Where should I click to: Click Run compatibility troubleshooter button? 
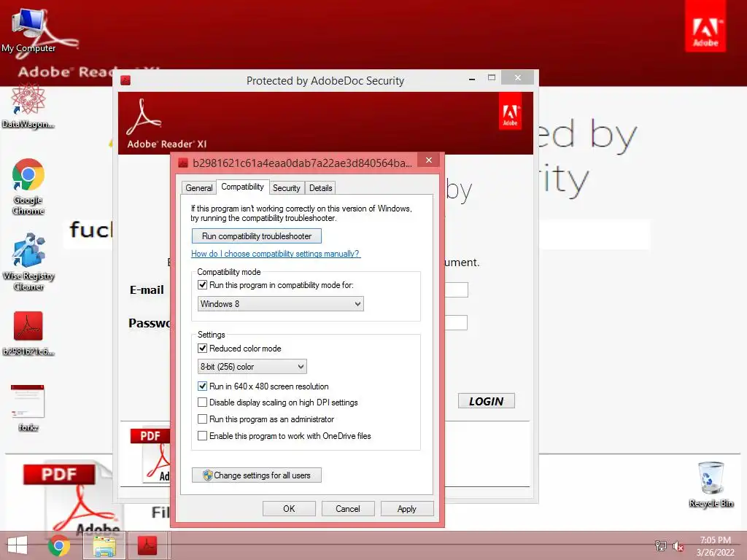point(257,236)
